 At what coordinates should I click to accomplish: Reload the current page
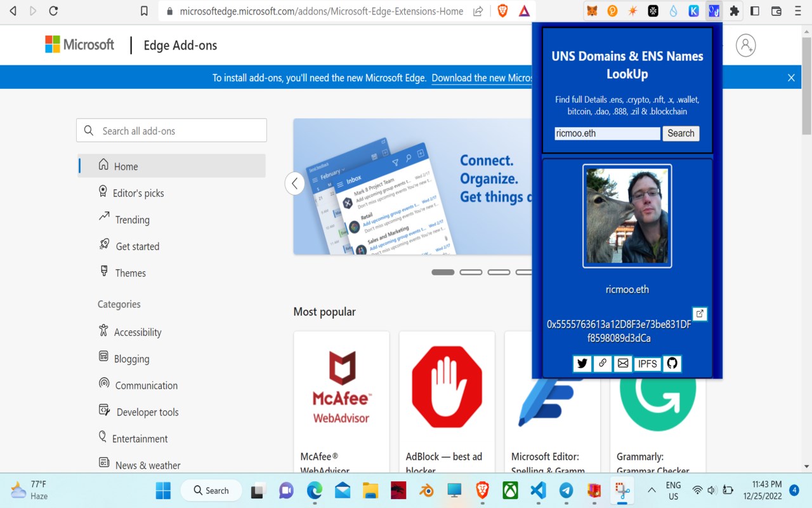coord(53,11)
